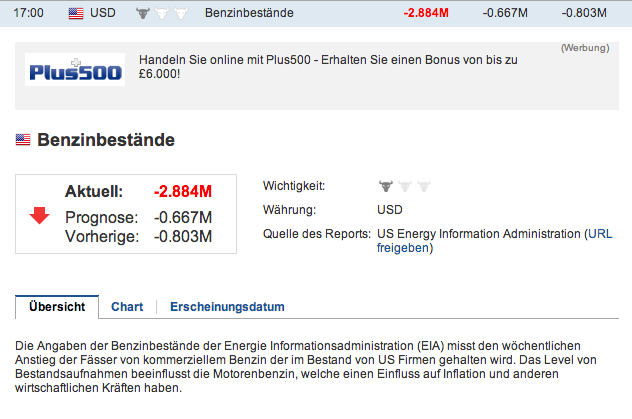Click the 17:00 time in the top row
This screenshot has width=632, height=419.
[x=29, y=14]
